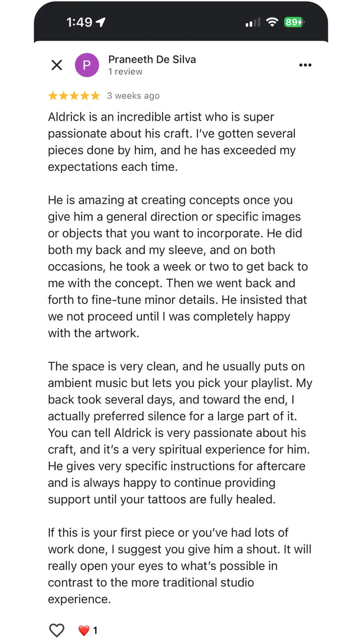Tap the Wi-Fi icon in the status bar
362x644 pixels.
coord(272,21)
